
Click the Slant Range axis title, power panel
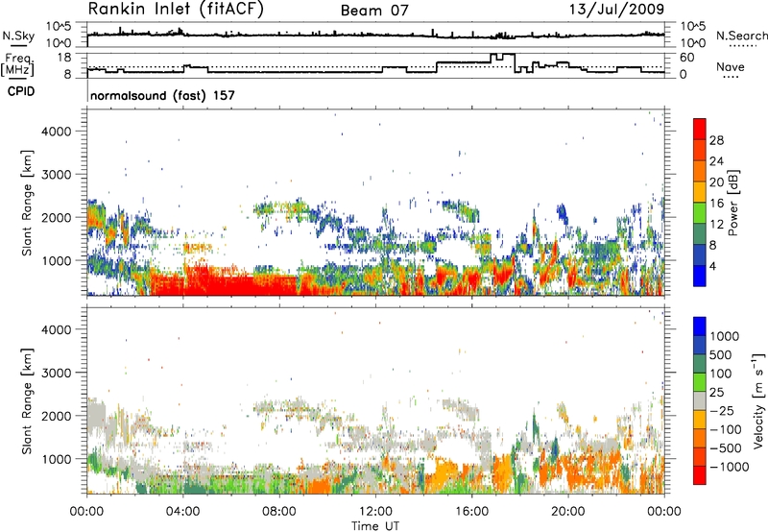(x=27, y=203)
